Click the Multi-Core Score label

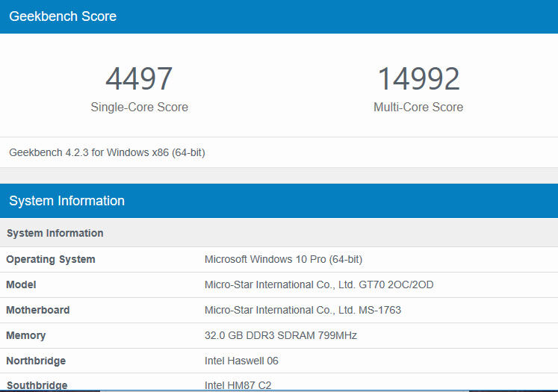(418, 107)
